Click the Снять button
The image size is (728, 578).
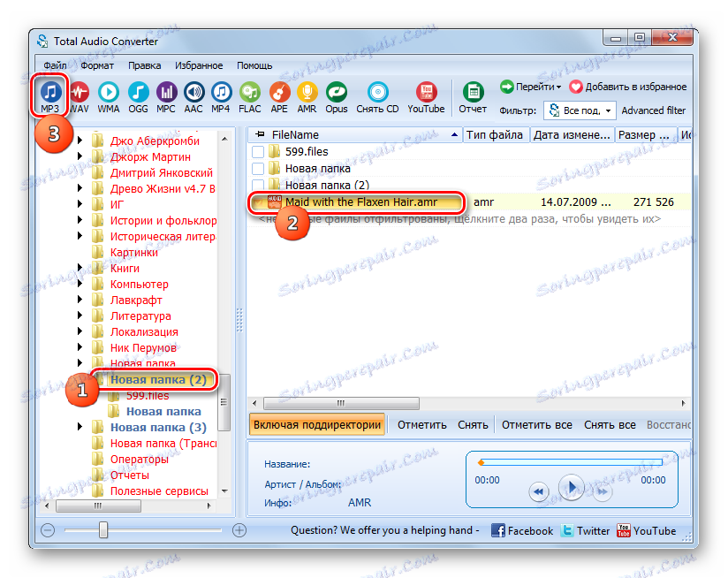[x=473, y=425]
